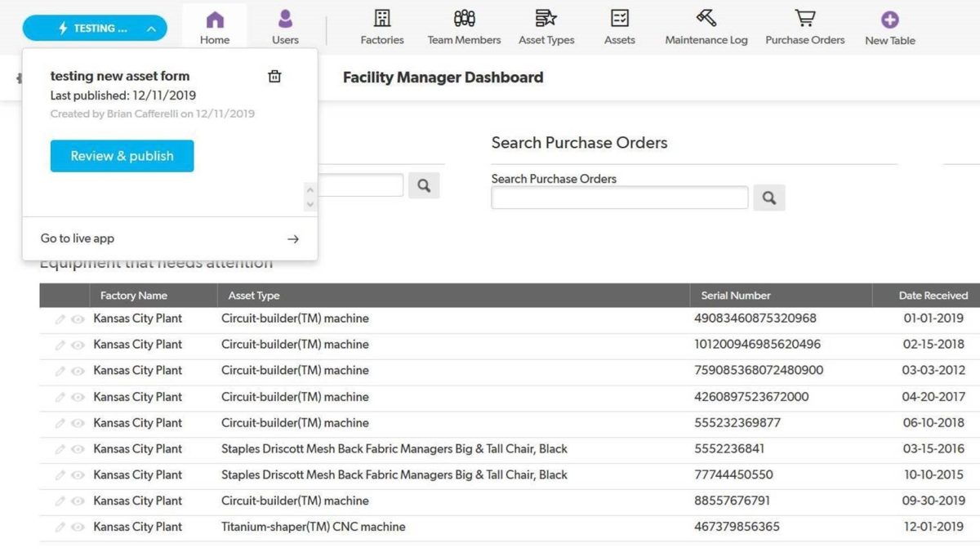Delete app via trash icon in popup
This screenshot has height=552, width=980.
[x=274, y=76]
